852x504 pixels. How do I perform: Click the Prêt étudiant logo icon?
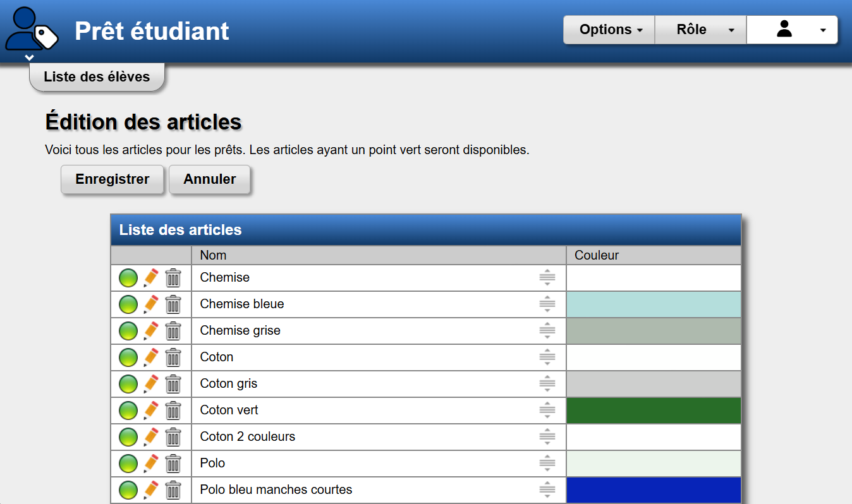click(32, 29)
